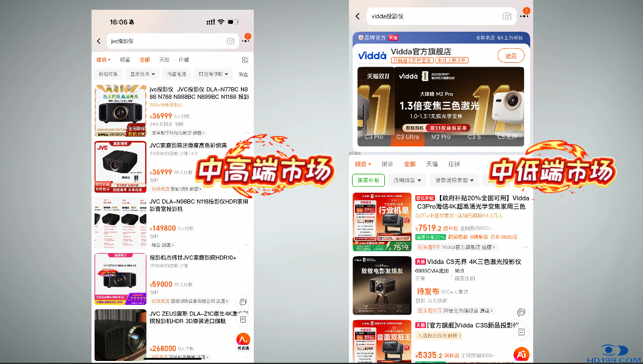This screenshot has height=364, width=643.
Task: Open the 综合 sort dropdown in the JVC results
Action: 103,60
